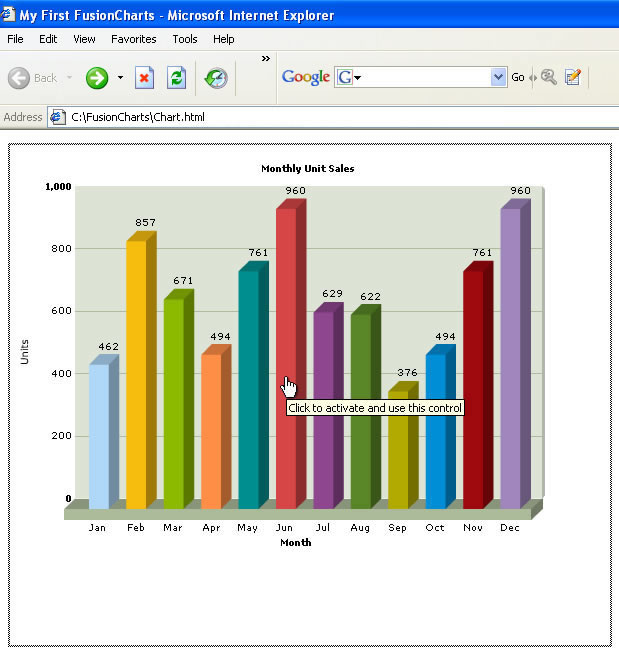Expand the Forward button history dropdown arrow
619x655 pixels.
point(120,78)
